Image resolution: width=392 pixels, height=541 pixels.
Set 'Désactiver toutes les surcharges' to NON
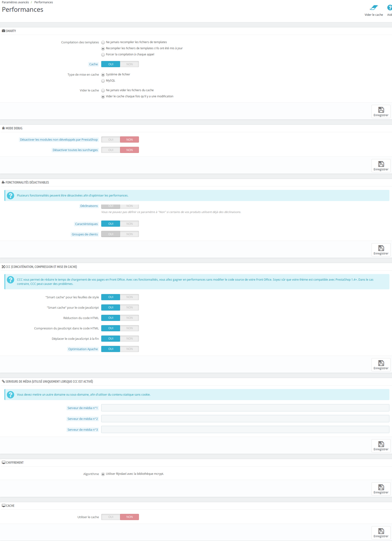130,150
